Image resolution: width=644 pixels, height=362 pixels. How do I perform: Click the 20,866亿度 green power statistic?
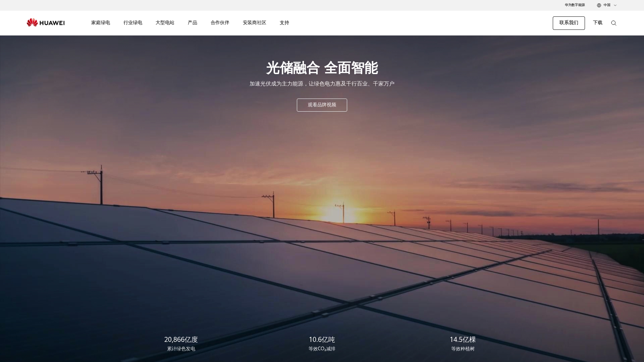pos(181,340)
